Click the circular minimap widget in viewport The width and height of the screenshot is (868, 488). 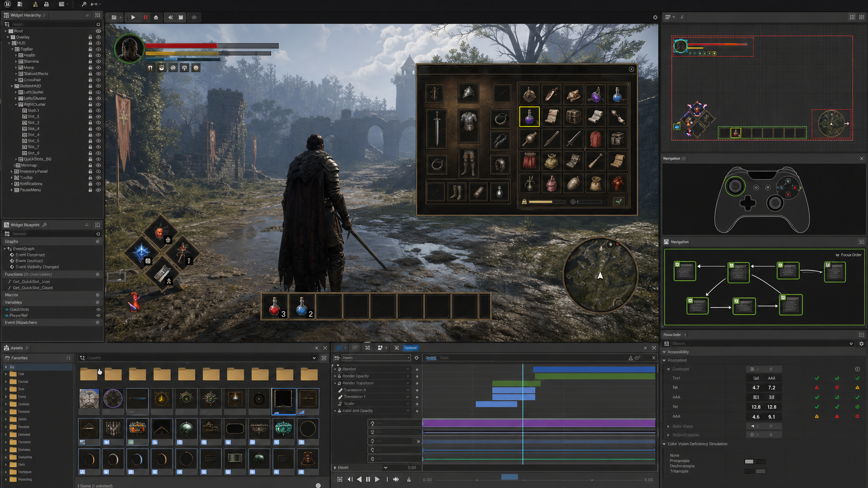coord(600,275)
